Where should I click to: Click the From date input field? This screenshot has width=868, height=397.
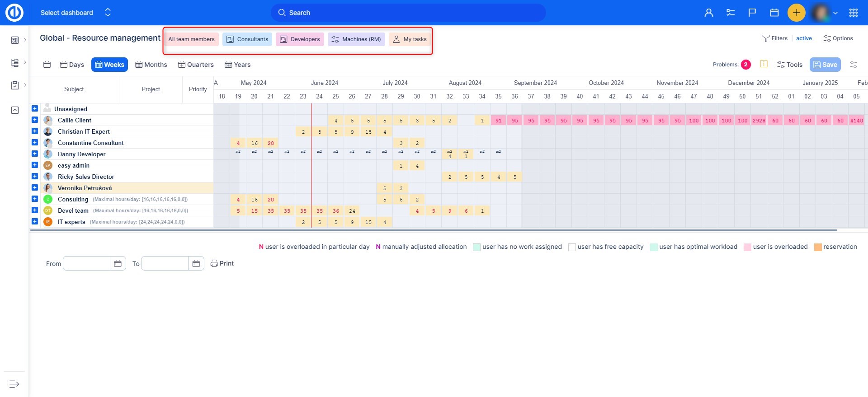pyautogui.click(x=87, y=263)
